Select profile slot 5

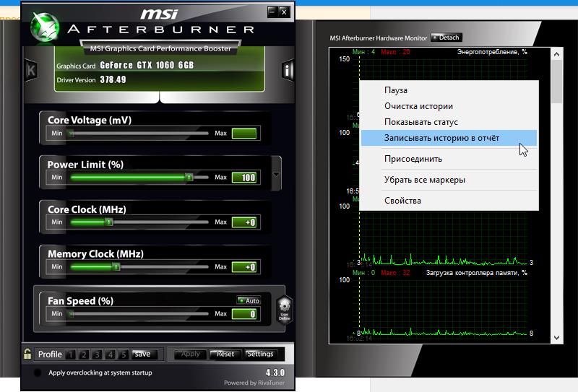tap(124, 354)
